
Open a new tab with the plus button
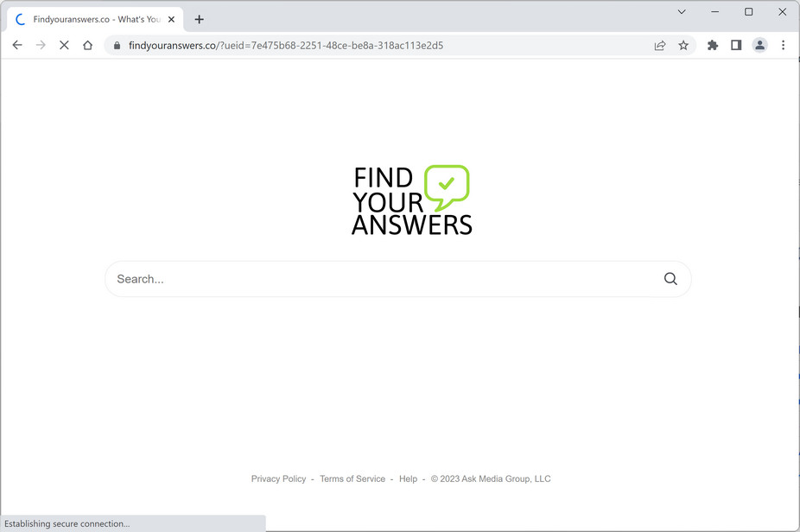[x=200, y=18]
